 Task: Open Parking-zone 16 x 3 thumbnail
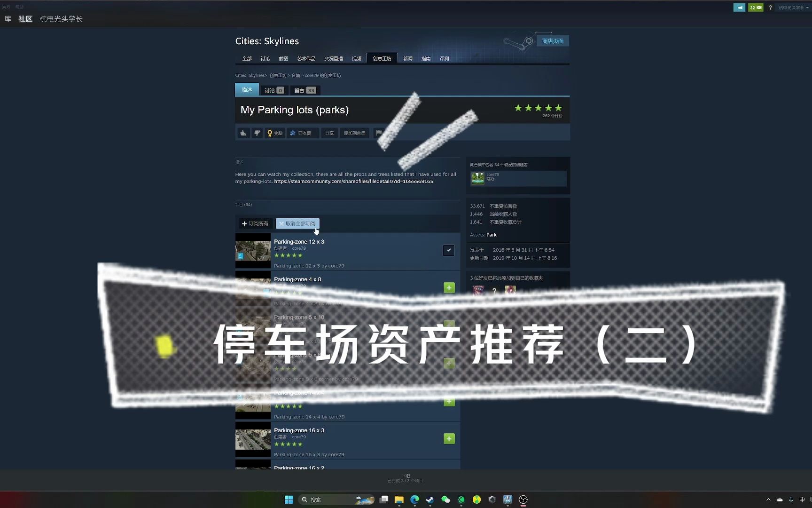click(x=253, y=439)
